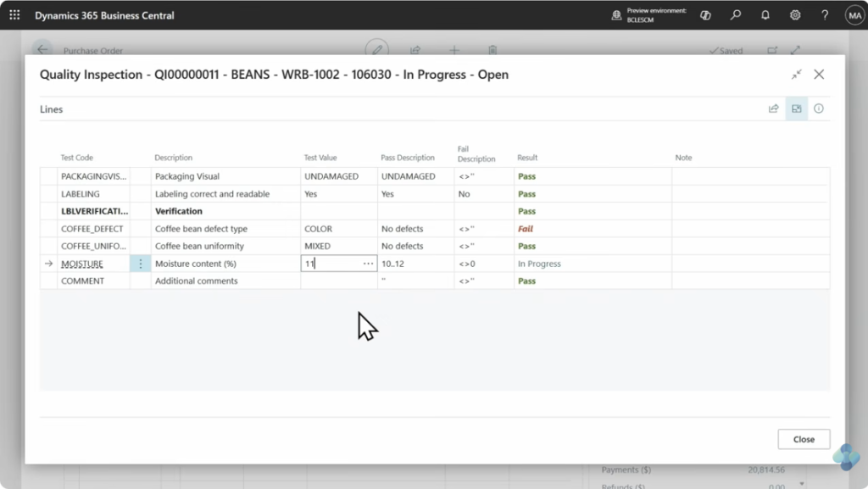
Task: Share the Lines list
Action: pyautogui.click(x=773, y=109)
